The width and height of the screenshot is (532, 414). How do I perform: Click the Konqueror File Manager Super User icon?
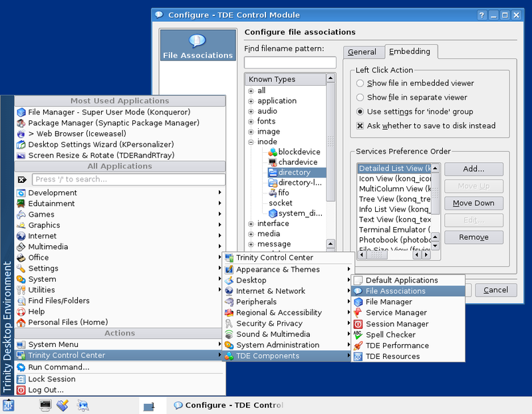(x=21, y=112)
